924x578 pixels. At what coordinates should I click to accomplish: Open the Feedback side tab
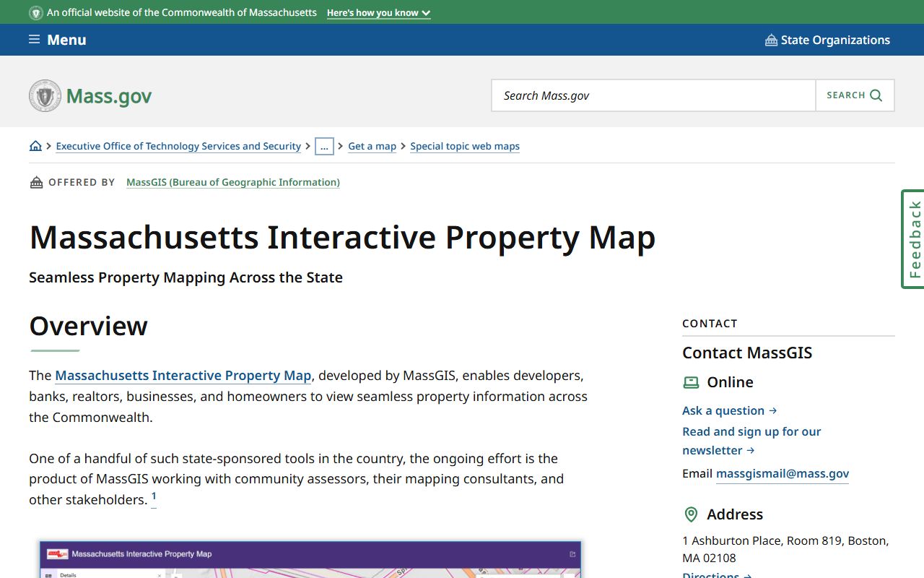pos(913,239)
